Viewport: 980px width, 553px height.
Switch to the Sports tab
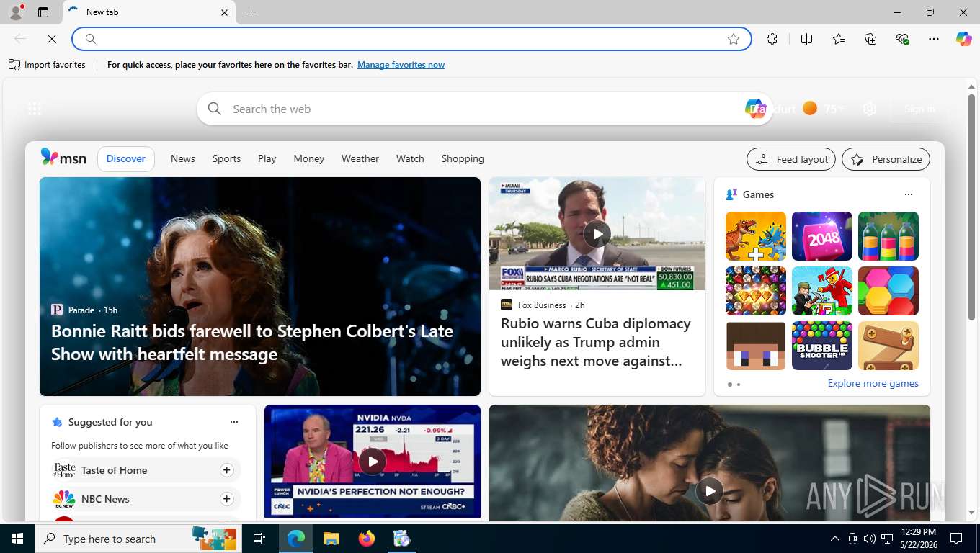[226, 158]
